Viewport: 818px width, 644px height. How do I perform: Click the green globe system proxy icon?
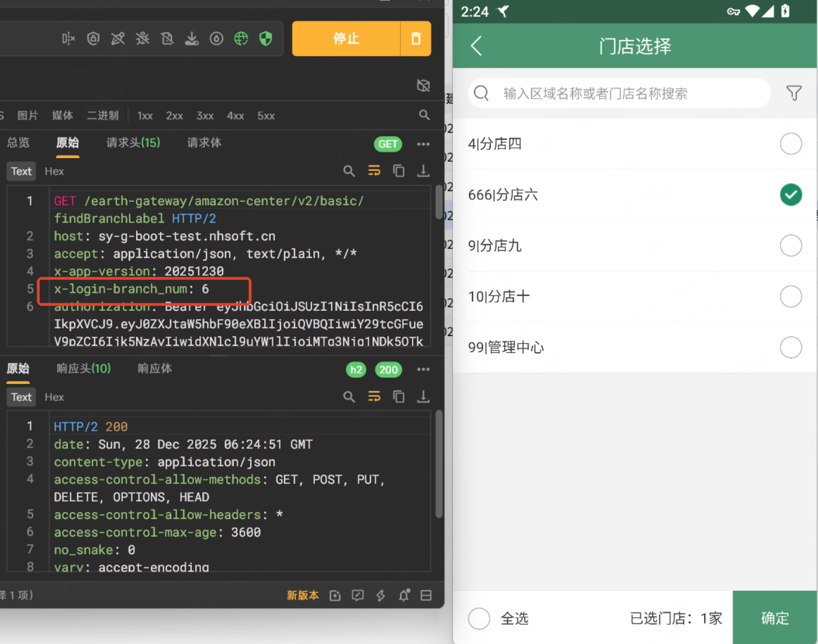241,39
